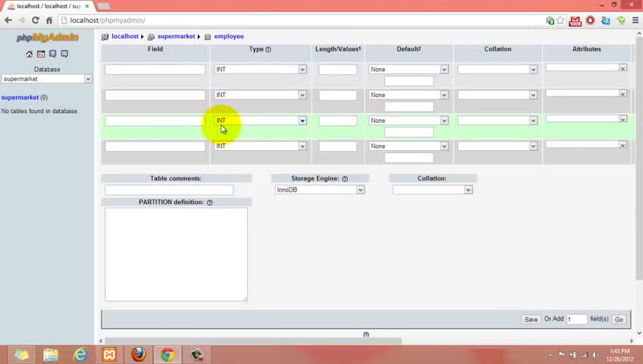643x364 pixels.
Task: Close the localhost browser tab
Action: pos(87,6)
